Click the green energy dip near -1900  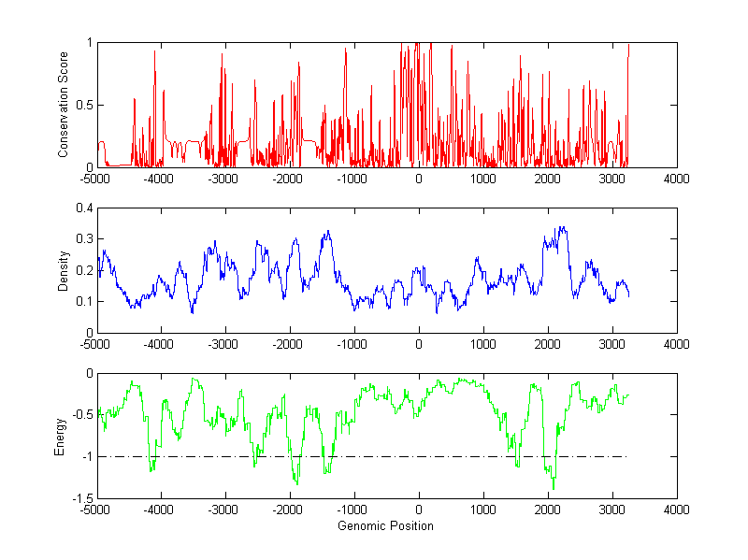pos(296,482)
